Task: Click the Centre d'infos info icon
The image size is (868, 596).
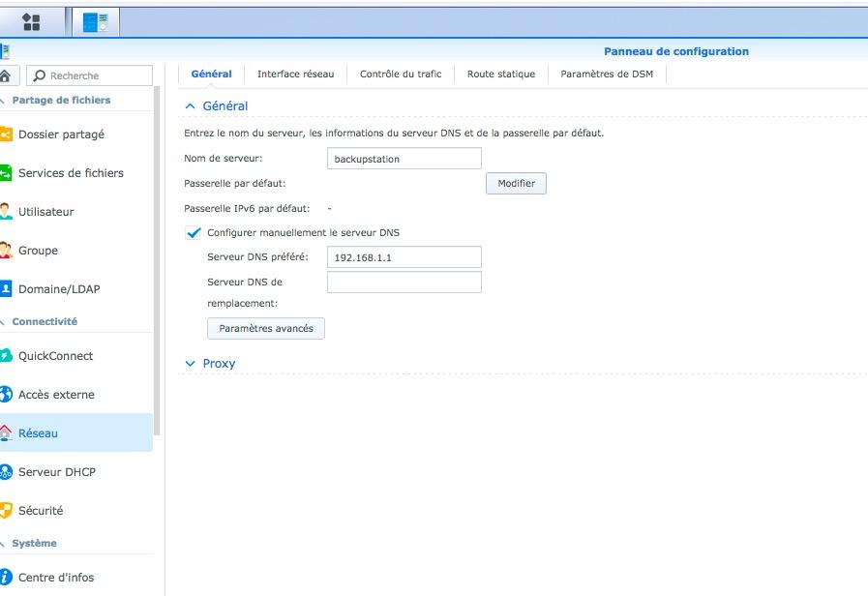Action: click(6, 577)
